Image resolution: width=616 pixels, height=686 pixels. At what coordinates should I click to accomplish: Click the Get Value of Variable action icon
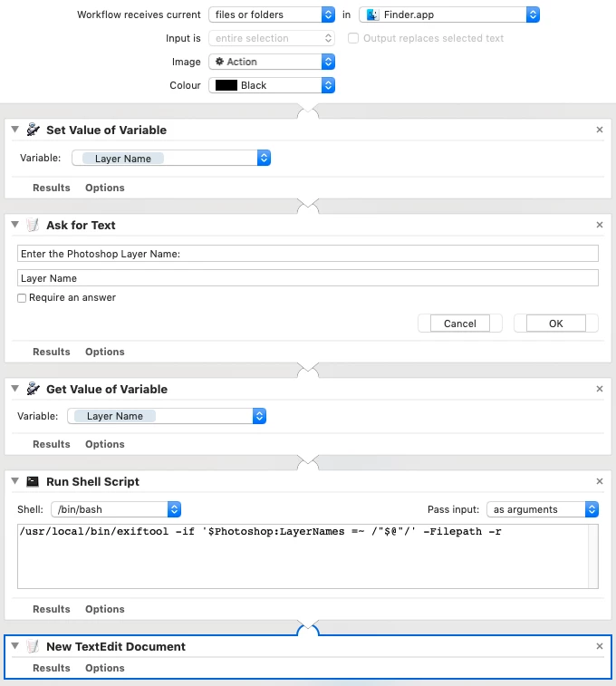click(33, 389)
